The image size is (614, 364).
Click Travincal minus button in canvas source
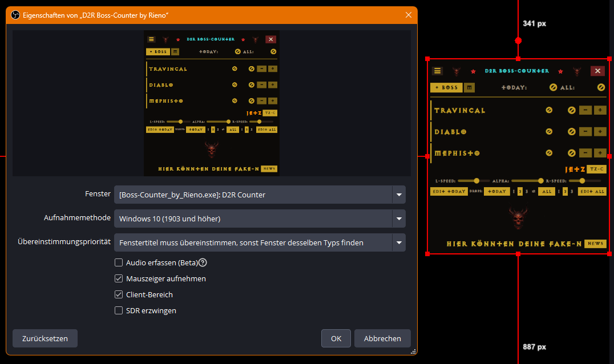585,110
